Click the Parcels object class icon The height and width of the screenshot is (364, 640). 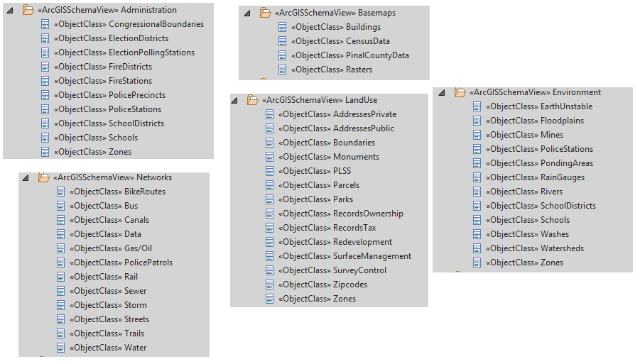tap(270, 185)
